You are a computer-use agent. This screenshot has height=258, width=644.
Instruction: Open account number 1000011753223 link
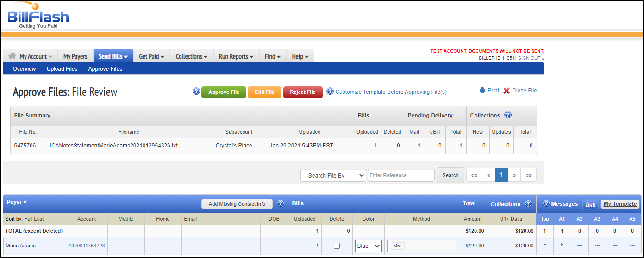click(x=87, y=246)
